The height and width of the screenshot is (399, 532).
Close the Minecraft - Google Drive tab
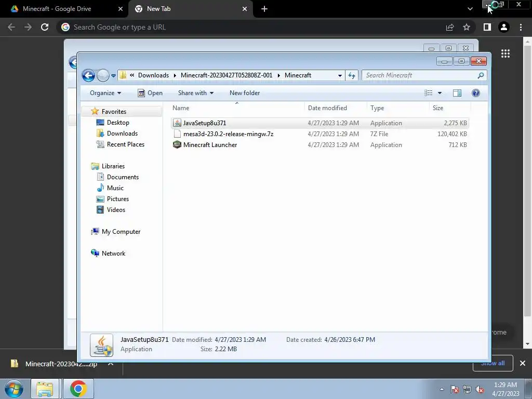[121, 9]
